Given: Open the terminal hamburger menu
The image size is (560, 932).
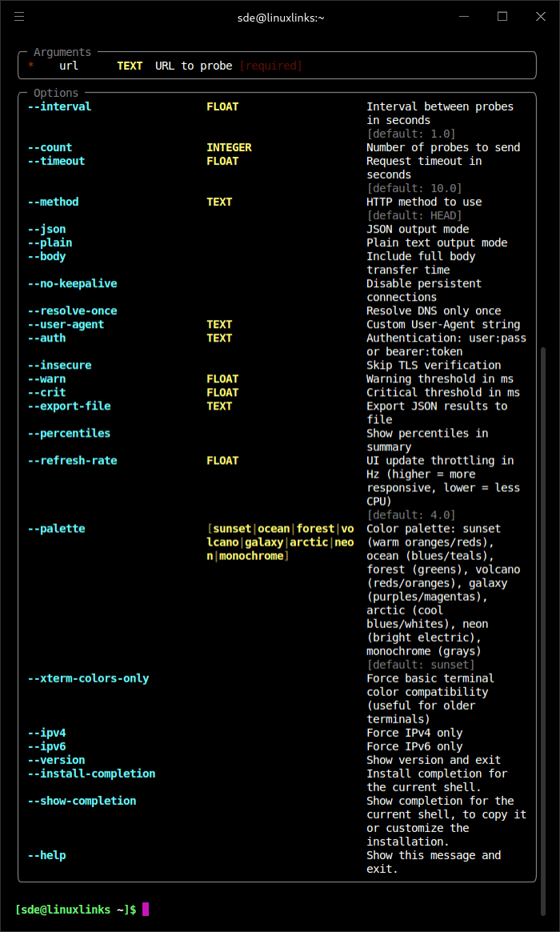Looking at the screenshot, I should 19,17.
